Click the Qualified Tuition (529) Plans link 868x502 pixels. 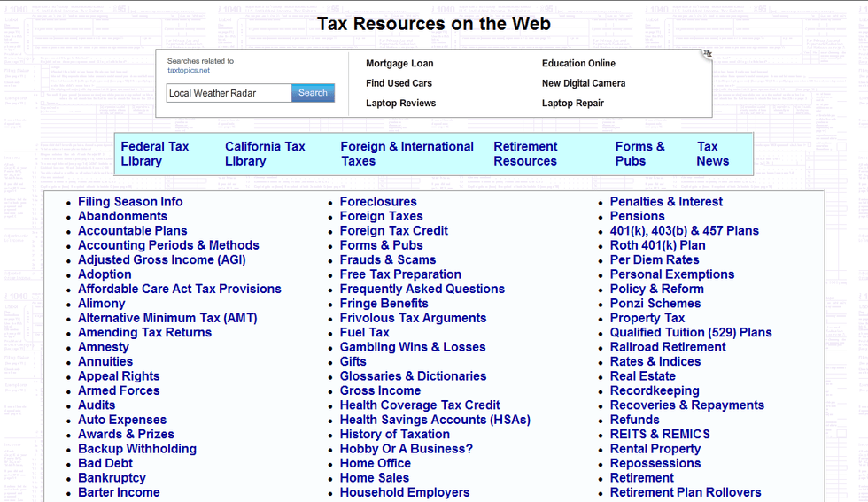[690, 333]
